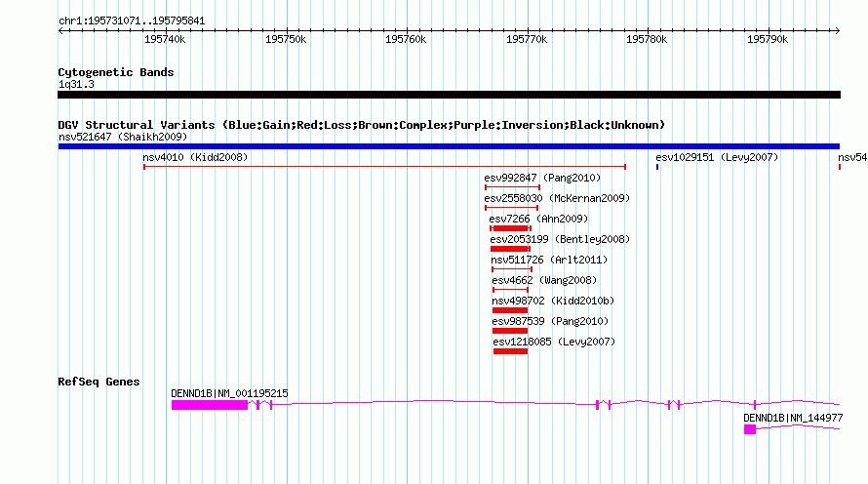Select the red esv987539 variant bar
This screenshot has width=868, height=484.
pyautogui.click(x=510, y=331)
